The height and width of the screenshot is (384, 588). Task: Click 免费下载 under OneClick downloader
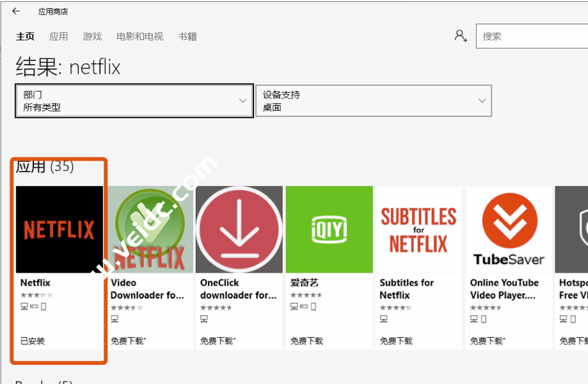tap(217, 341)
